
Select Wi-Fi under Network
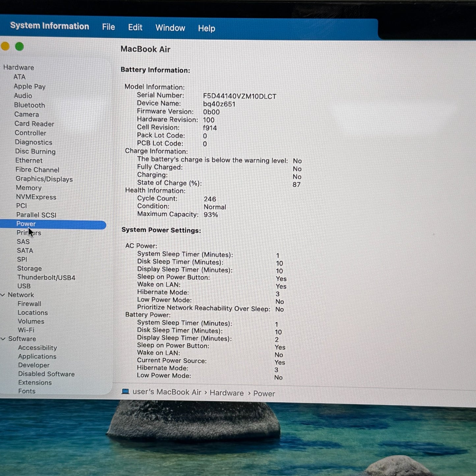click(26, 330)
